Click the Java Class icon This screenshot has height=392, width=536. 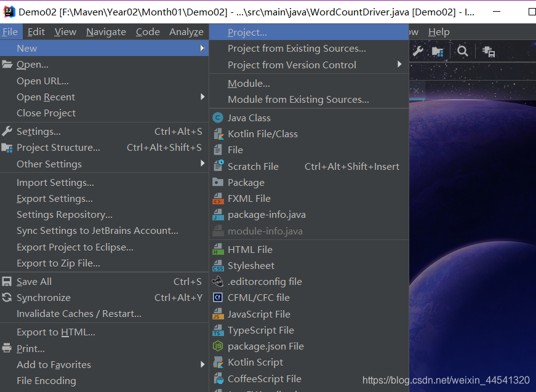pos(218,118)
